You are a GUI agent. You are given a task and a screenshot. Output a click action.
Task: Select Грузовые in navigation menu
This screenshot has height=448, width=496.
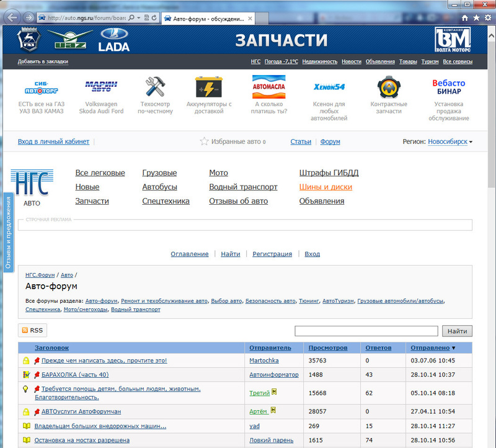tap(159, 172)
